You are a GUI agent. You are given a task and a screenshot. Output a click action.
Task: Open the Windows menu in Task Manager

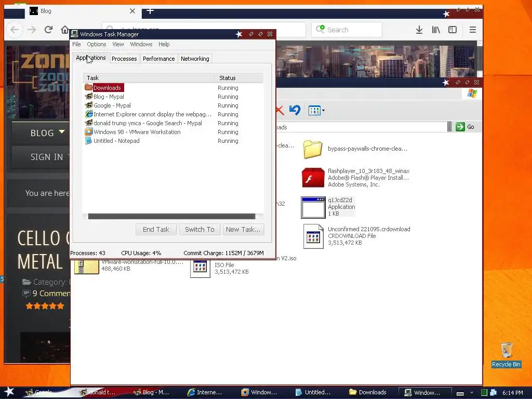[141, 44]
